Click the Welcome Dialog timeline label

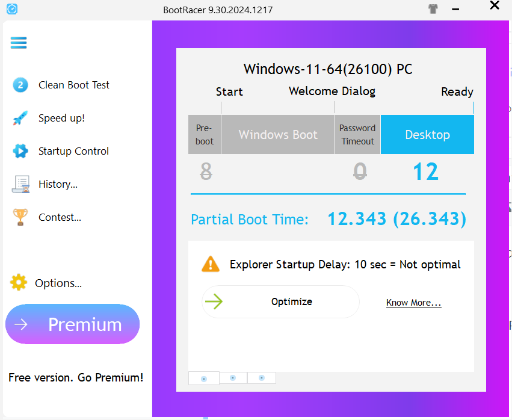click(x=332, y=91)
